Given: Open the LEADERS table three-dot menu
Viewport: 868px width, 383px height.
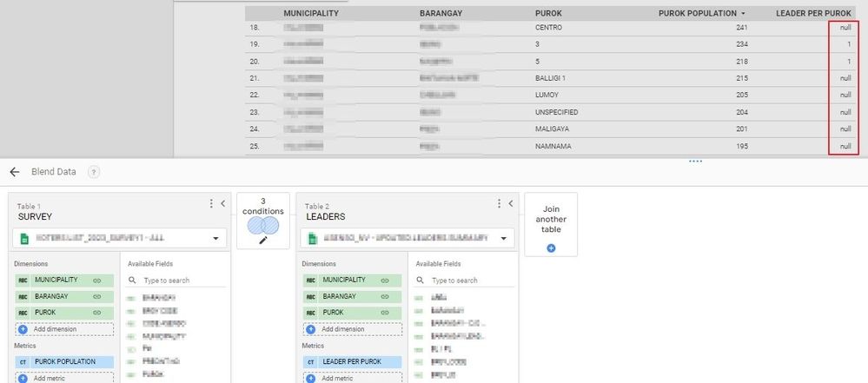Looking at the screenshot, I should [499, 204].
